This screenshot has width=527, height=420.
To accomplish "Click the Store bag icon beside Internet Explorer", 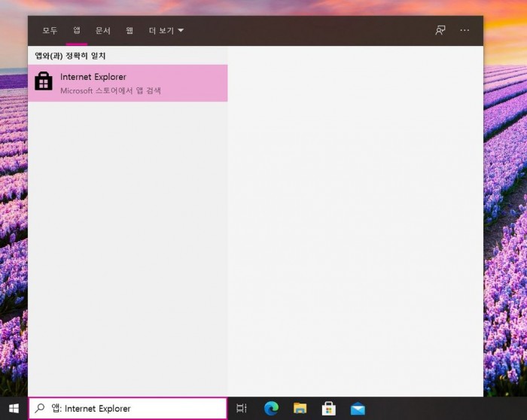I will 44,83.
